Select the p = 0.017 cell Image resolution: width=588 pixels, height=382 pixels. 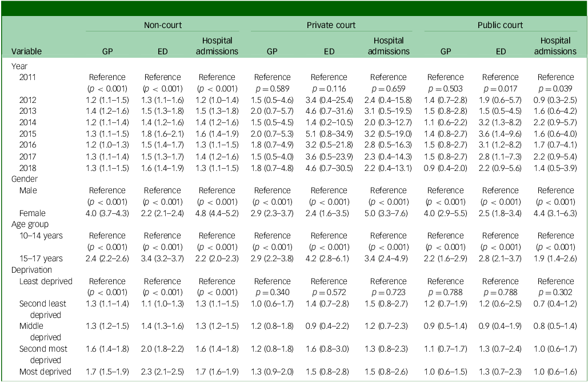click(501, 87)
